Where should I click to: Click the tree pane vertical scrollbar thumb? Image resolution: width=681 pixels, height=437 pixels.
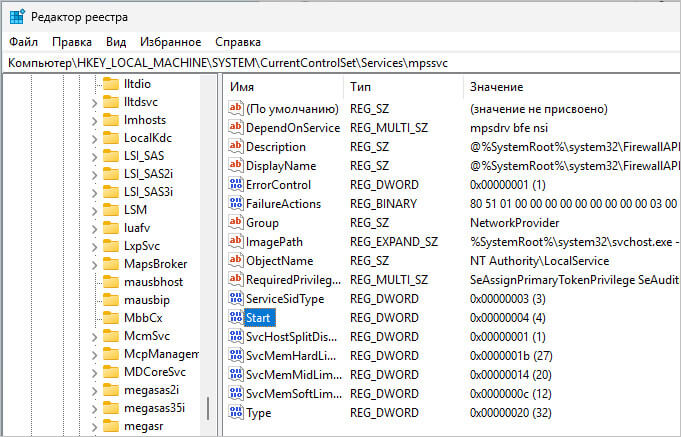[208, 408]
